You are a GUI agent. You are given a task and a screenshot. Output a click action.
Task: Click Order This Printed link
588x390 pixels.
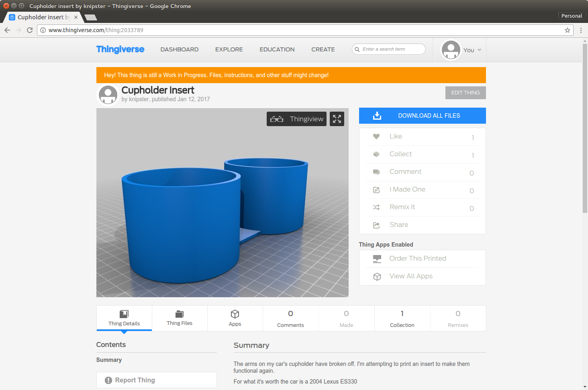[x=418, y=259]
